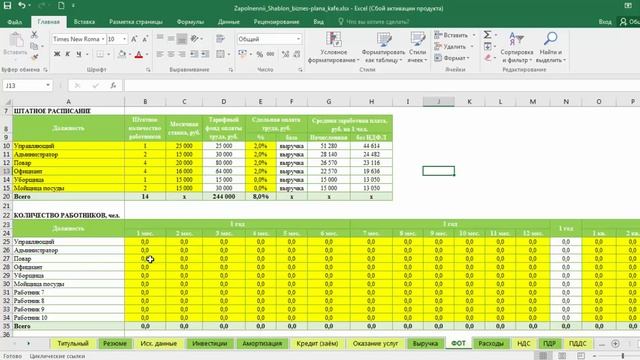This screenshot has width=640, height=360.
Task: Open Format as Table gallery
Action: tap(383, 48)
